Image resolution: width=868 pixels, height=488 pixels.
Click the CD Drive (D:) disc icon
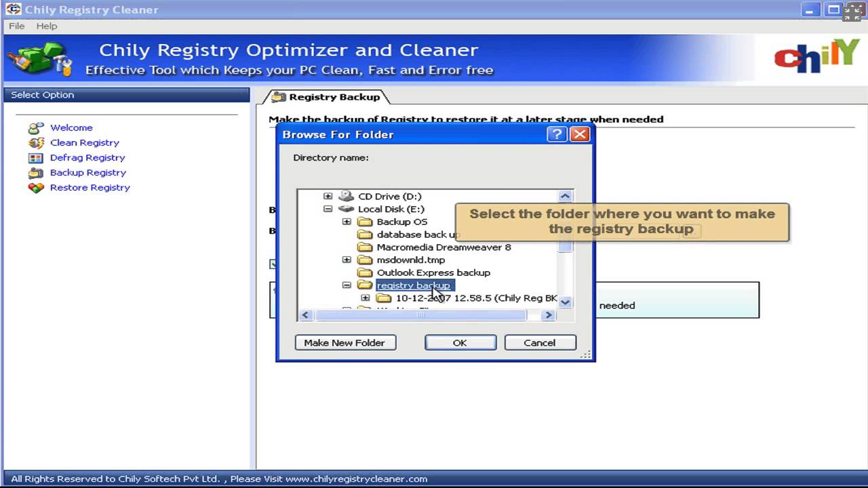[x=347, y=196]
